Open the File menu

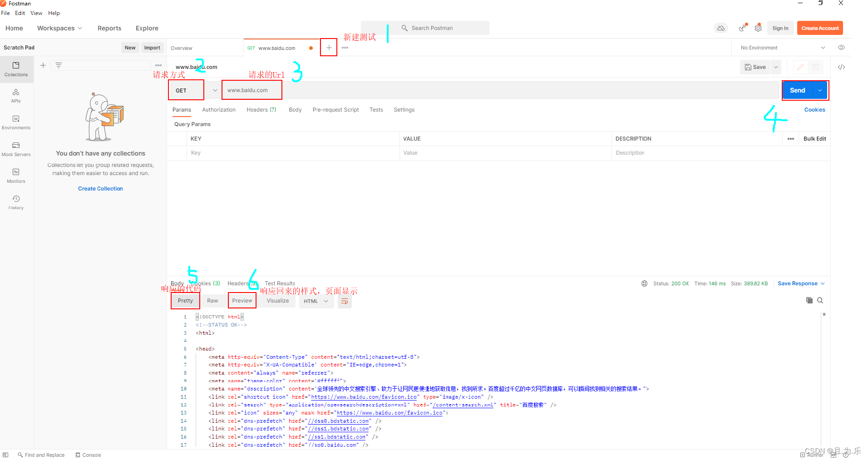(5, 13)
